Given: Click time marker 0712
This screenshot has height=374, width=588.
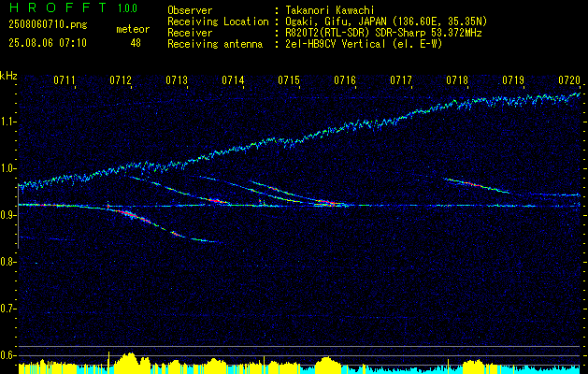Looking at the screenshot, I should click(x=121, y=79).
